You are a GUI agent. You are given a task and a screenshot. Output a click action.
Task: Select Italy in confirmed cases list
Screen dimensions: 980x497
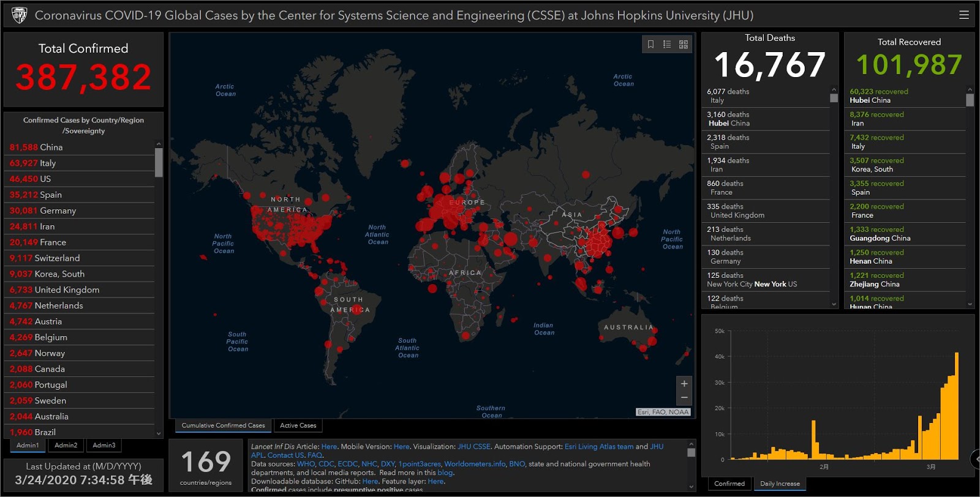click(x=80, y=163)
